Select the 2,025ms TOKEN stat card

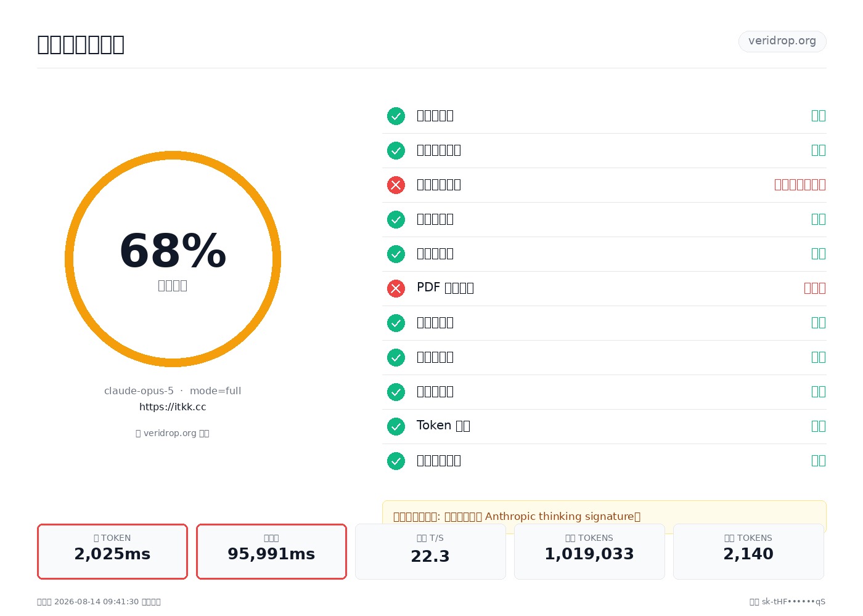tap(112, 551)
